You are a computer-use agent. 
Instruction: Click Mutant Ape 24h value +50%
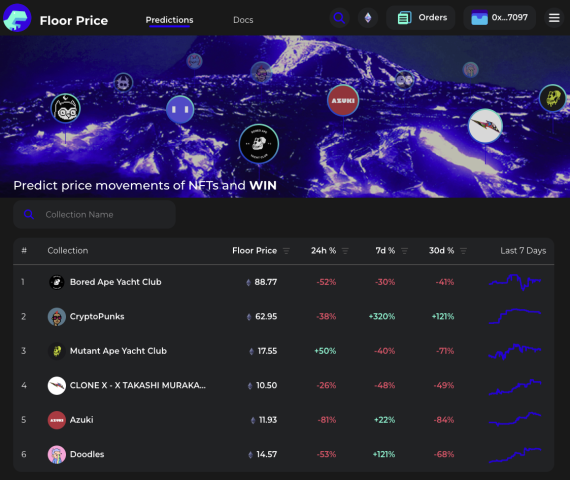pos(325,351)
